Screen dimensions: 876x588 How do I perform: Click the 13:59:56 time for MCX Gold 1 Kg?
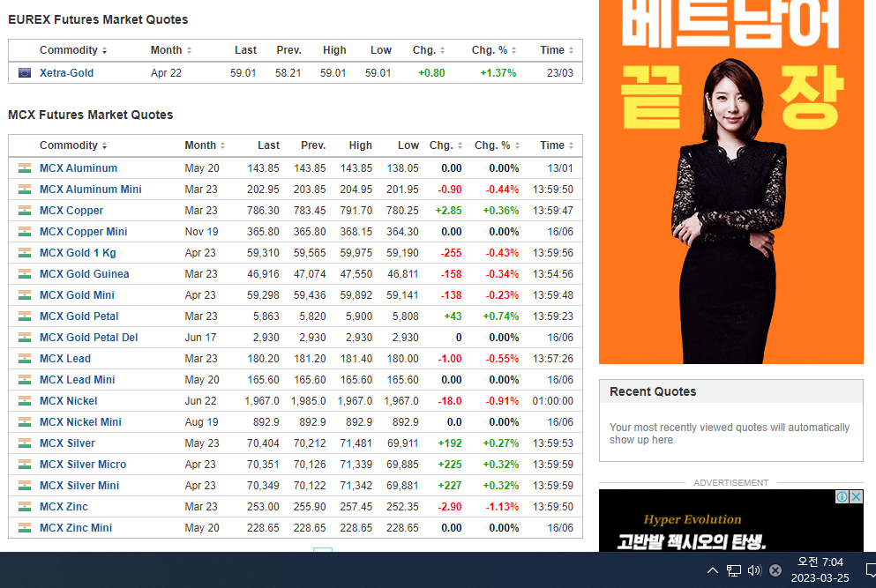pyautogui.click(x=552, y=253)
